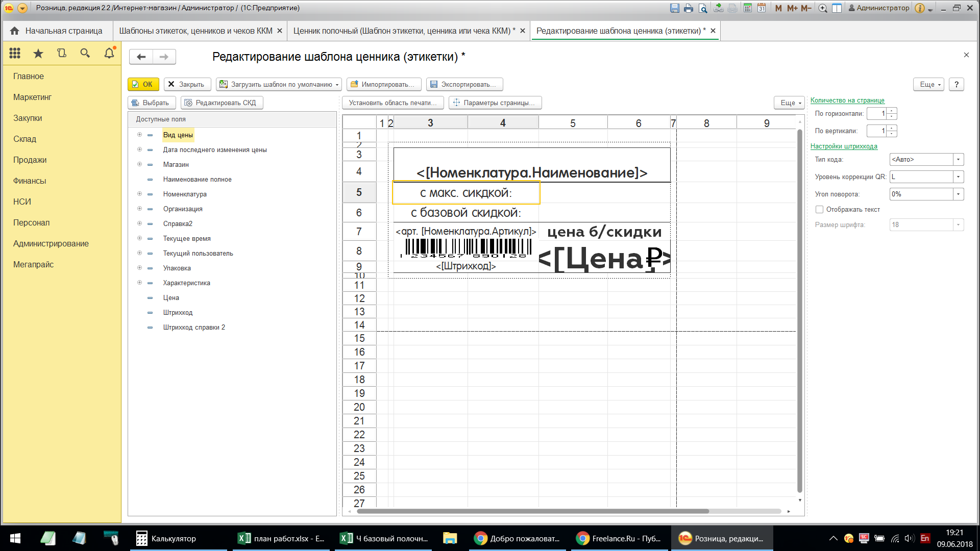Increase the По горизонтали stepper value
The width and height of the screenshot is (980, 551).
(892, 111)
